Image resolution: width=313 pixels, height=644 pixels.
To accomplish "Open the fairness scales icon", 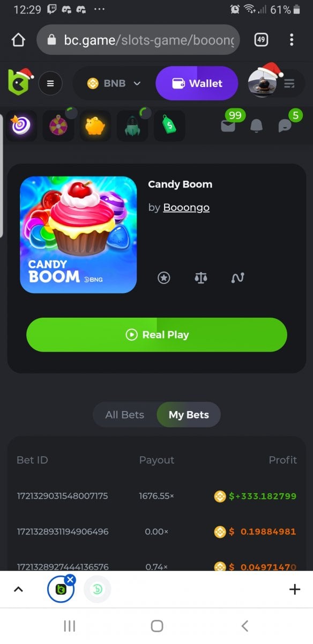I will 201,277.
